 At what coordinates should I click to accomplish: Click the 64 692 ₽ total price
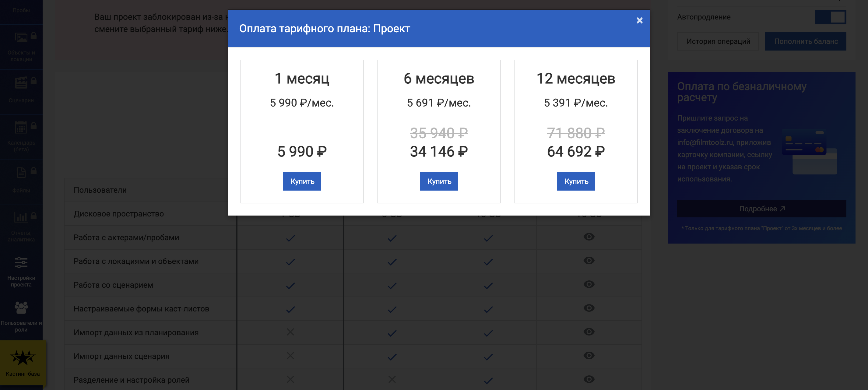point(576,152)
